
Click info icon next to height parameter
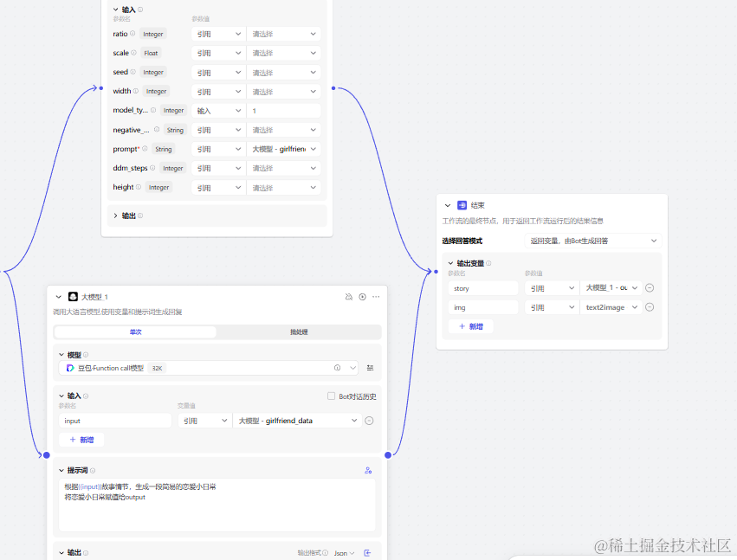(x=139, y=187)
